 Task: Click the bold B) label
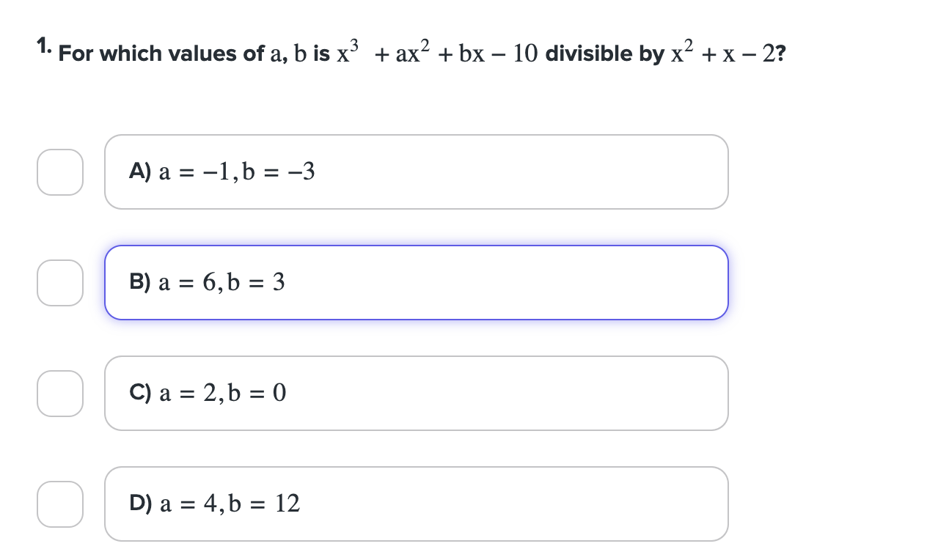click(141, 282)
